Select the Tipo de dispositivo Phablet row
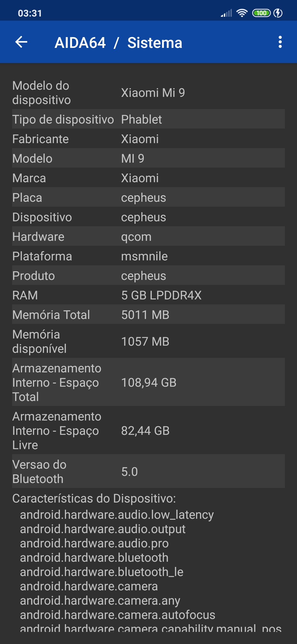297x644 pixels. (x=148, y=119)
